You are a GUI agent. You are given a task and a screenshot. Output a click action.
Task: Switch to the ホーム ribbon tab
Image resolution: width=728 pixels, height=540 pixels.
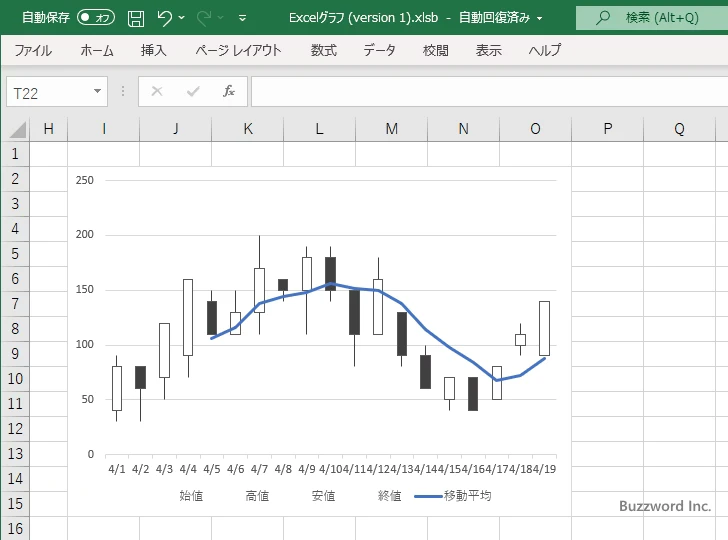point(97,50)
